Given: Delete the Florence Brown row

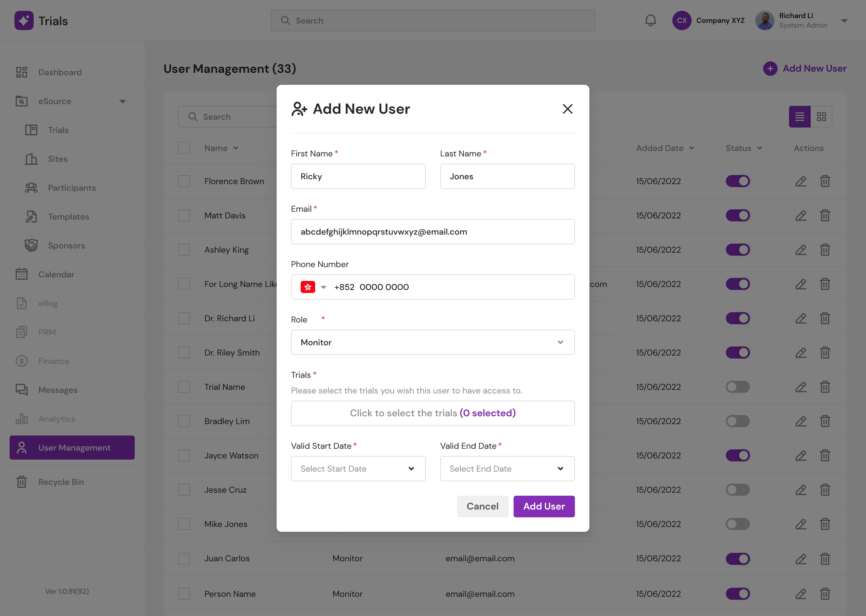Looking at the screenshot, I should (825, 181).
